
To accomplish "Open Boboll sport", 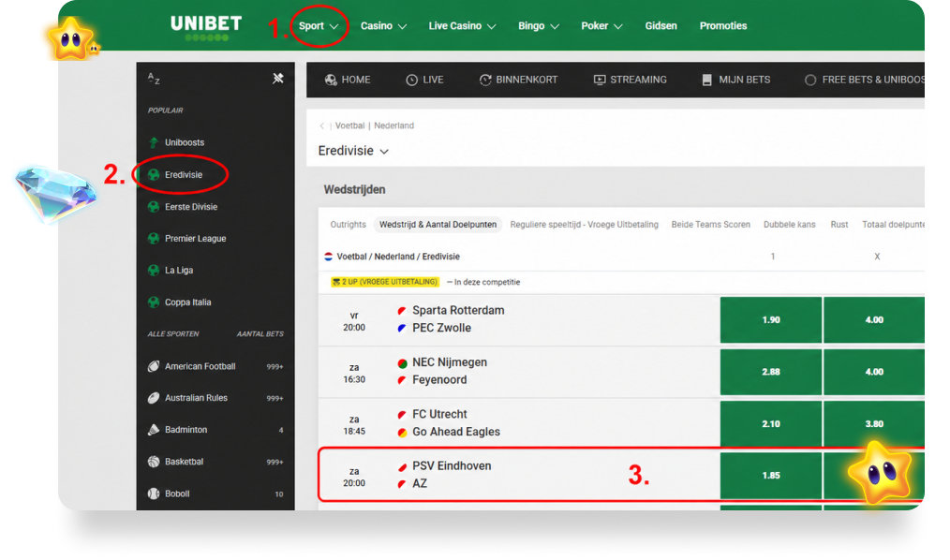I will point(177,494).
